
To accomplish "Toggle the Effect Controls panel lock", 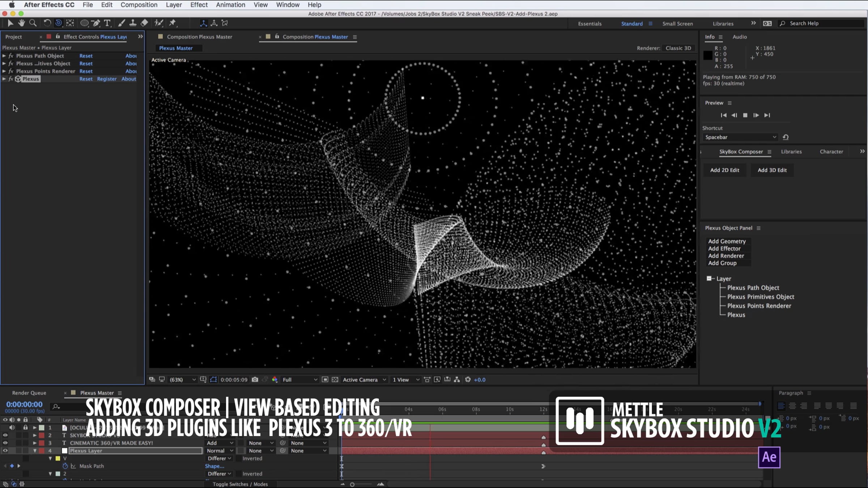I will [58, 37].
